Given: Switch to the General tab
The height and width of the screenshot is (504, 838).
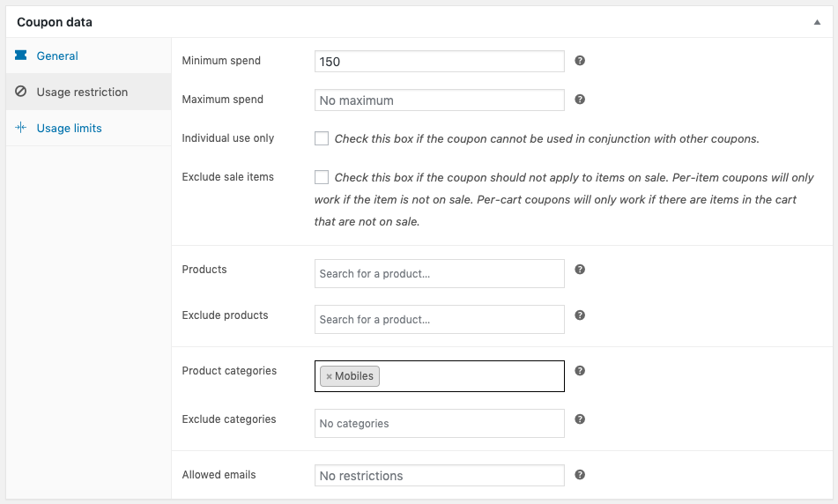Looking at the screenshot, I should [x=57, y=56].
